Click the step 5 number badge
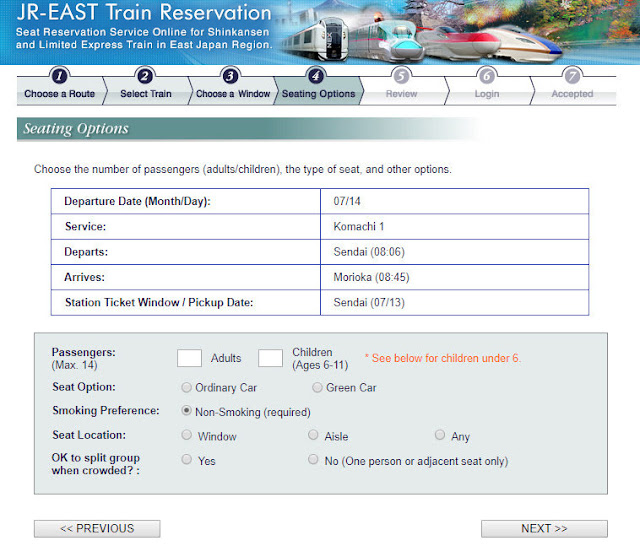 click(x=401, y=76)
